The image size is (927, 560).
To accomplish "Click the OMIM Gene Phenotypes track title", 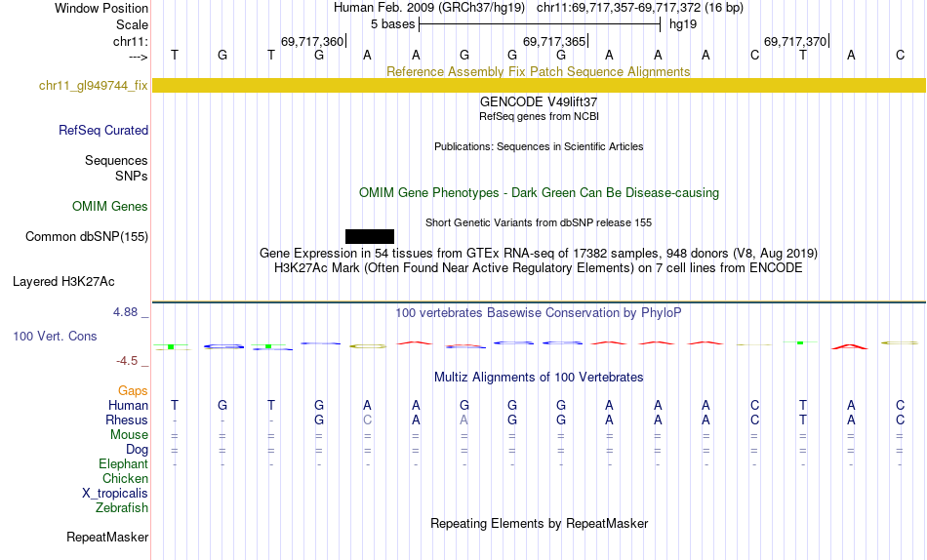I will pyautogui.click(x=539, y=193).
